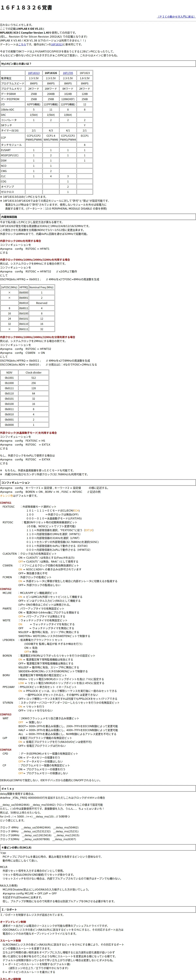Image resolution: width=196 pixels, height=980 pixels.
Task: Click the データEEPROM row label
Action: (x=13, y=99)
